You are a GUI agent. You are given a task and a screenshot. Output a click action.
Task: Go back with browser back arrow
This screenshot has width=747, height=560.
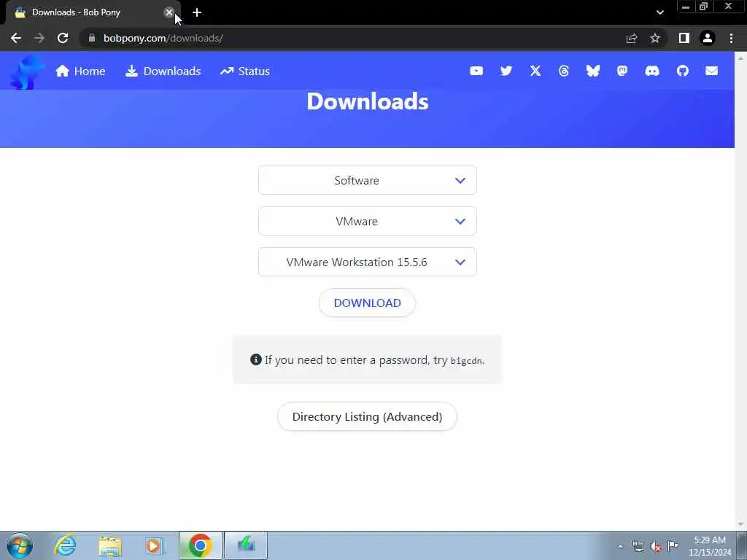pyautogui.click(x=16, y=38)
